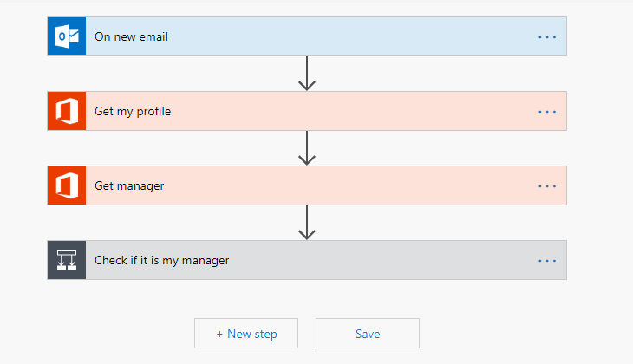This screenshot has height=364, width=633.
Task: Click the Outlook icon on the trigger step
Action: click(67, 36)
